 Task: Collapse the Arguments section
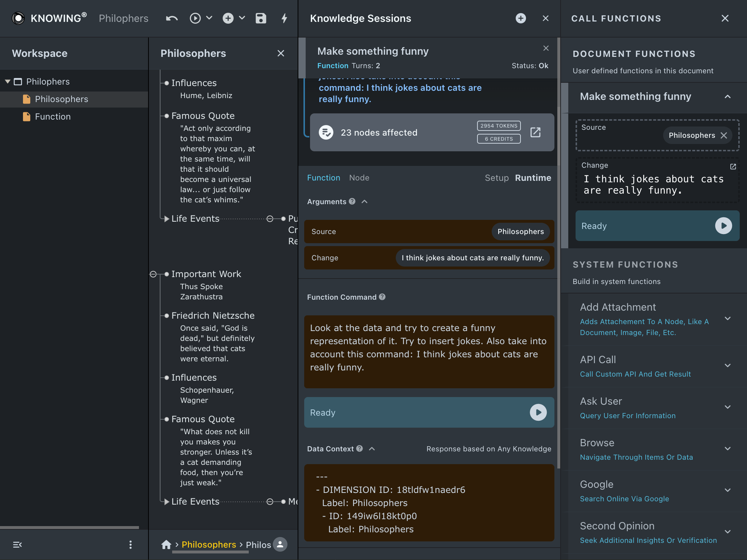364,202
